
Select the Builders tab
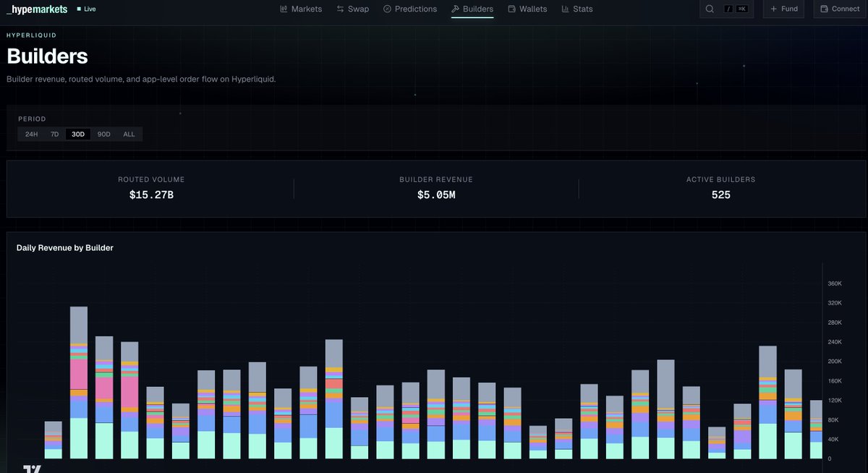[472, 9]
